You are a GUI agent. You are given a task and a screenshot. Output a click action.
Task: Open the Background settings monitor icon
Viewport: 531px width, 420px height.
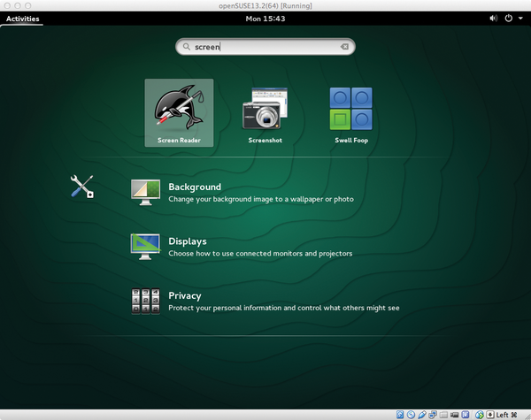[145, 192]
